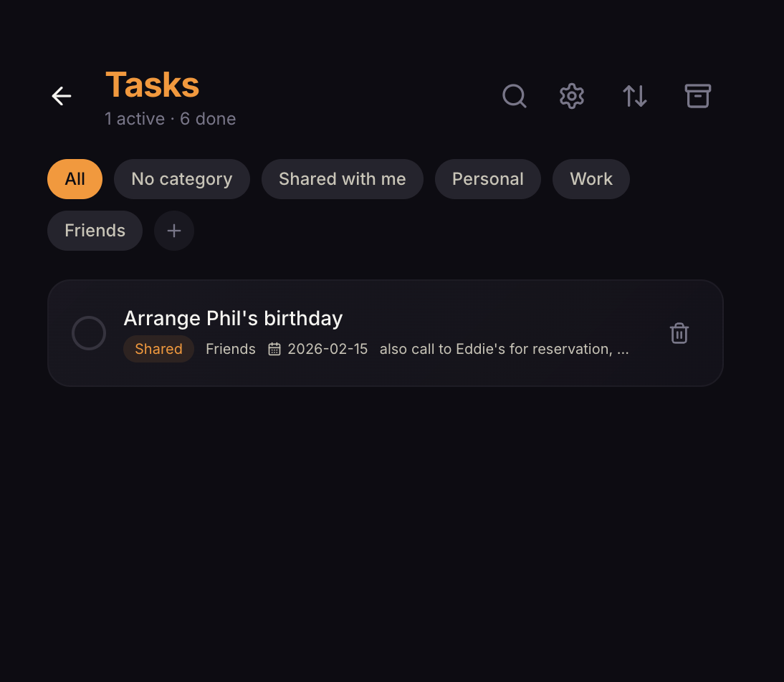This screenshot has width=784, height=682.
Task: Mark Arrange Phil's birthday as done
Action: [88, 332]
